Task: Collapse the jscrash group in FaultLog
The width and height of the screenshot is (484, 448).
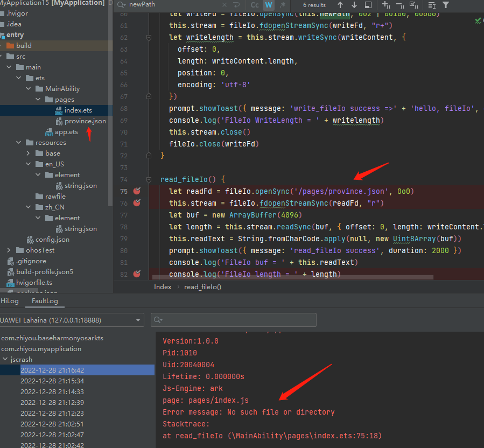Action: [x=5, y=359]
